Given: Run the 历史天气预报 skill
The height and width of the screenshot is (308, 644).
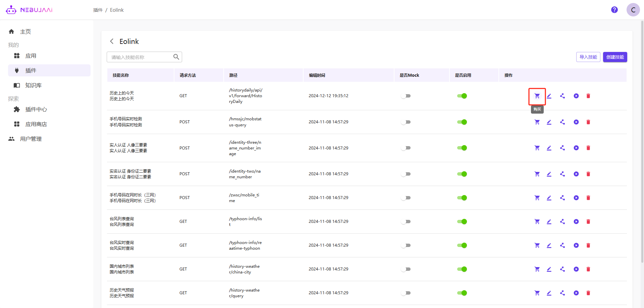Looking at the screenshot, I should click(576, 293).
